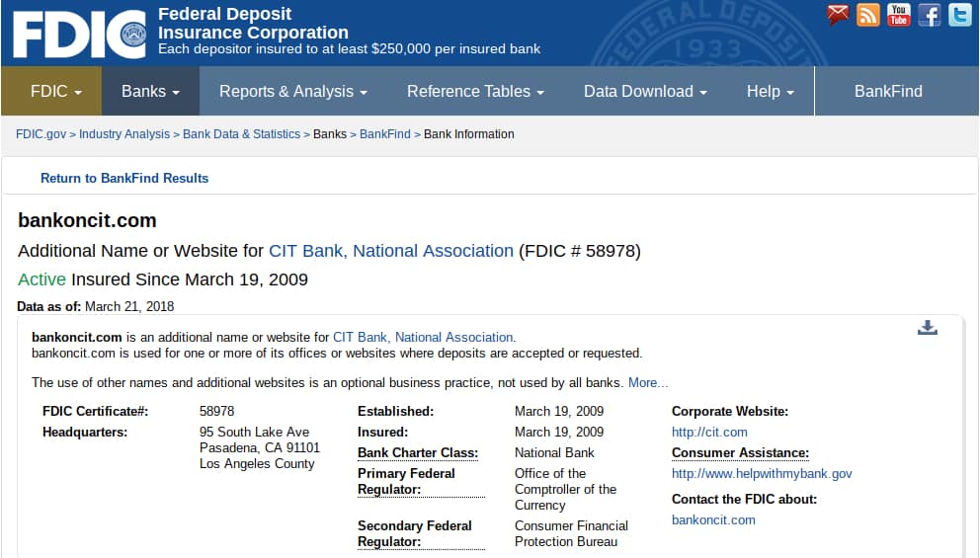Click the Bank Information breadcrumb text
980x558 pixels.
point(468,134)
